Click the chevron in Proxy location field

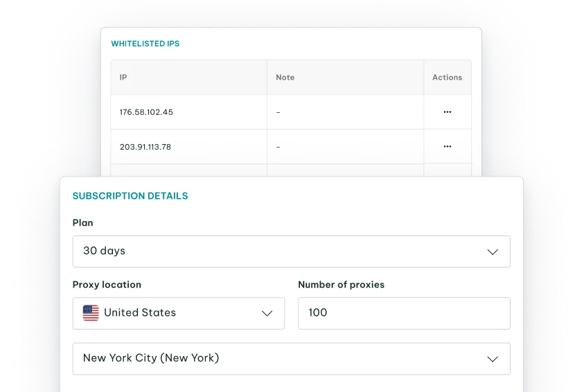point(267,313)
